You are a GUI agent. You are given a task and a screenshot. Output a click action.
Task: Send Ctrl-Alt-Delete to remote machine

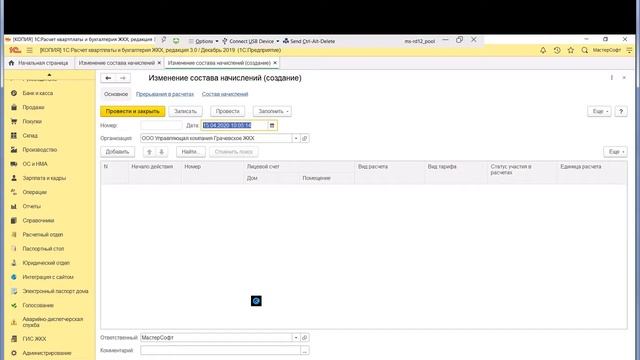(x=309, y=41)
